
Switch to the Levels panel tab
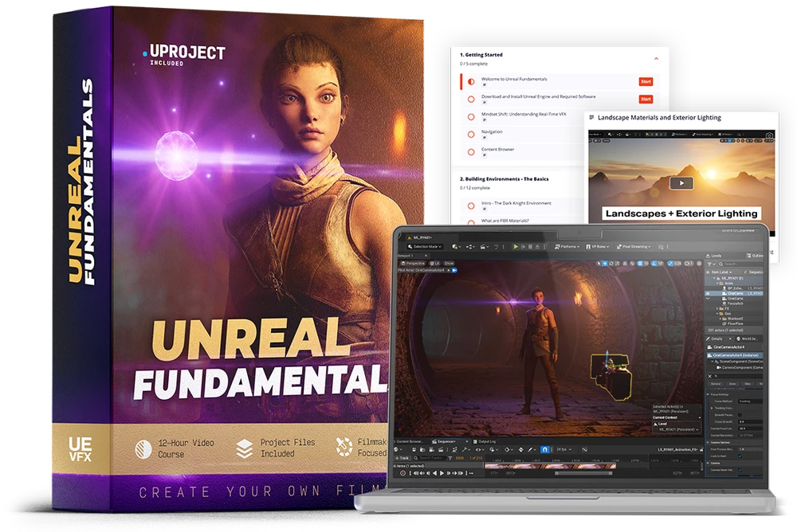click(713, 256)
